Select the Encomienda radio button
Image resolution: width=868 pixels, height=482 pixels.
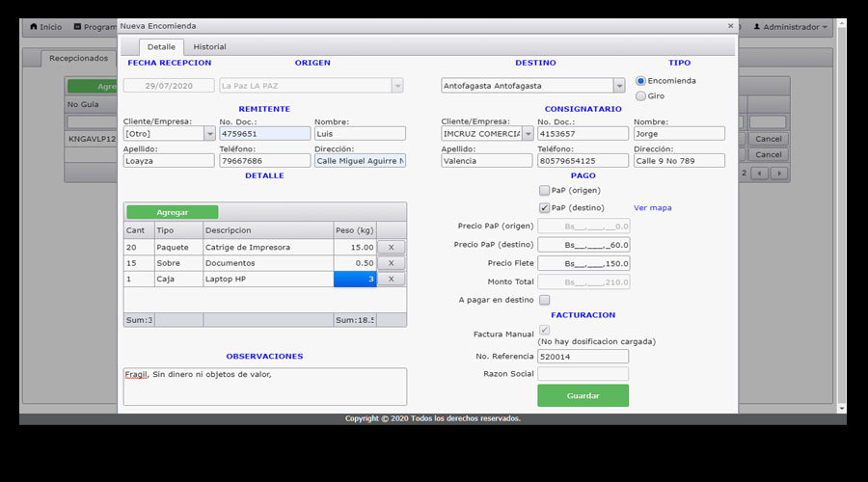[640, 81]
